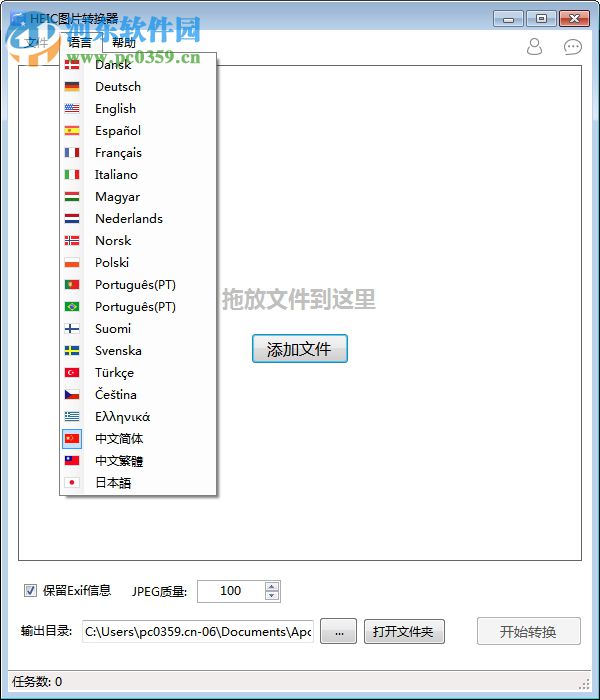The image size is (600, 700).
Task: Click the Brazil flag icon
Action: 72,307
